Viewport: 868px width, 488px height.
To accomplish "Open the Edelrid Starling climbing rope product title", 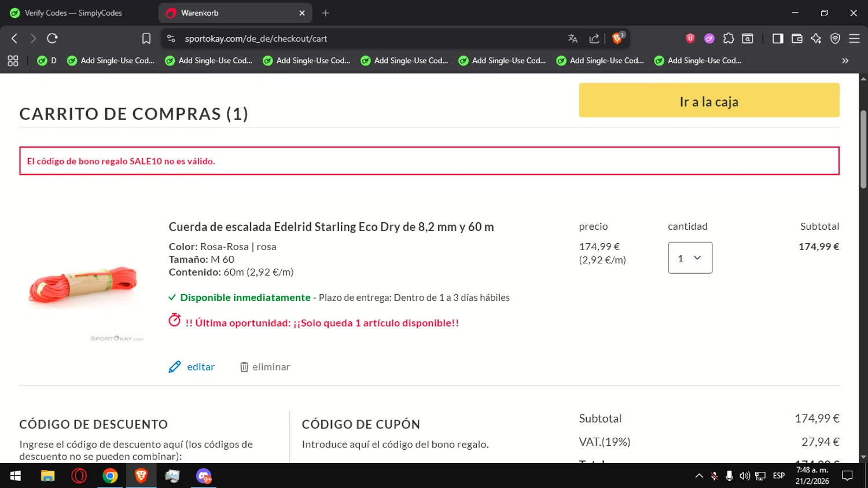I will pyautogui.click(x=331, y=227).
